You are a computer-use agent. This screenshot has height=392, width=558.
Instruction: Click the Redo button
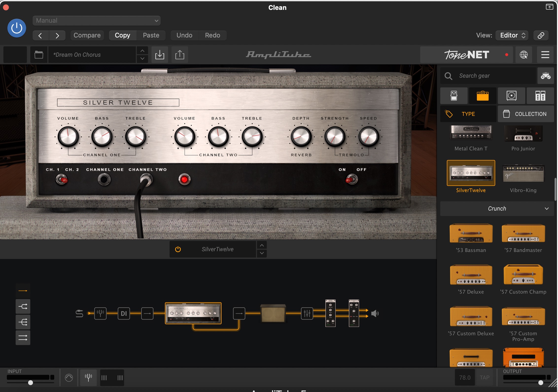pyautogui.click(x=212, y=36)
